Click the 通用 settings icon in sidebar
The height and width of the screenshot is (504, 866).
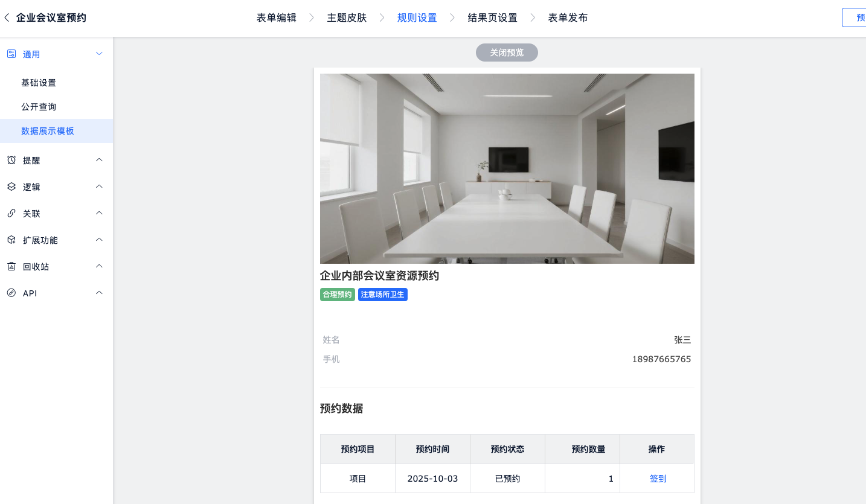(x=11, y=54)
